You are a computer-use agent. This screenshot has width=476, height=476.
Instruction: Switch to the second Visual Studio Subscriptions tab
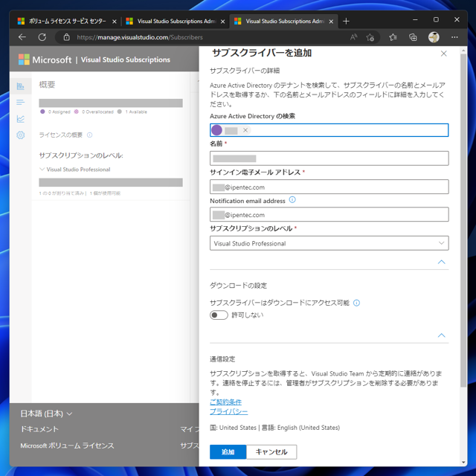[176, 22]
